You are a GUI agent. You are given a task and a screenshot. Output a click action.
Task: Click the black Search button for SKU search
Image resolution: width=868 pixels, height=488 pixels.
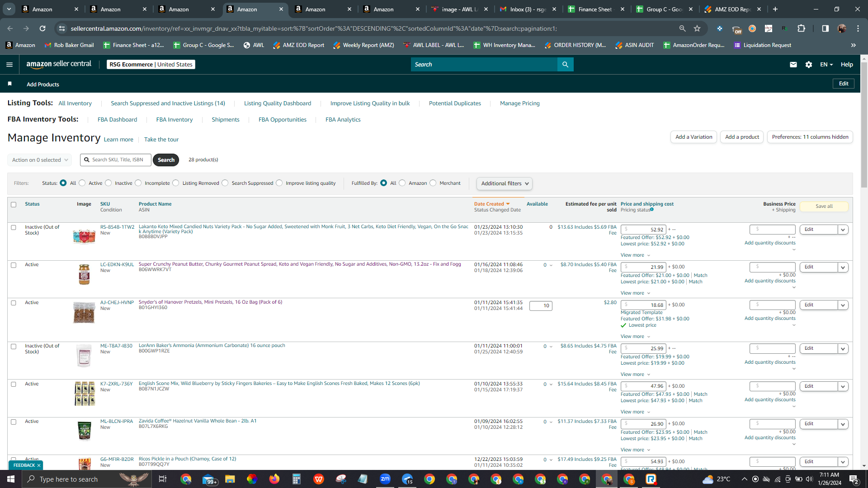[x=166, y=160]
